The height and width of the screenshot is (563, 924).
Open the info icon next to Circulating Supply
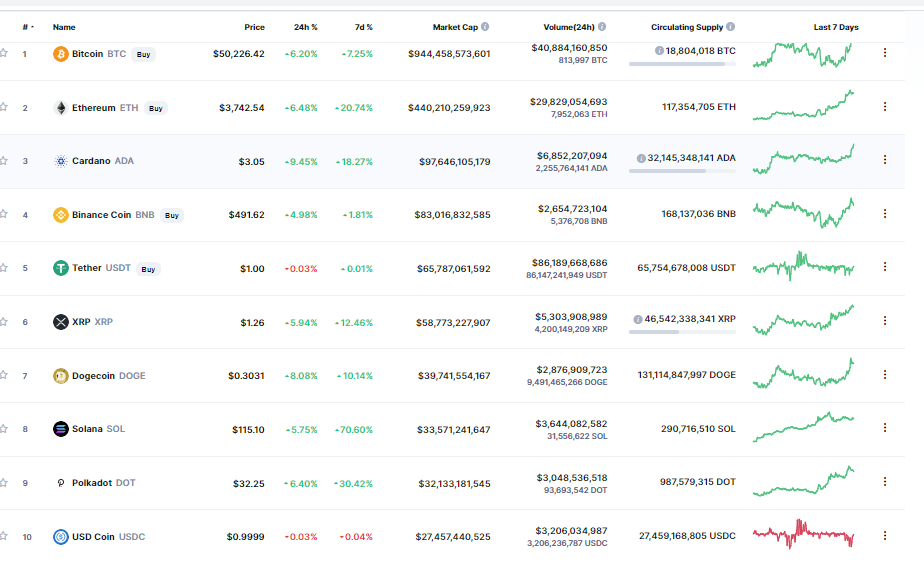[x=731, y=27]
